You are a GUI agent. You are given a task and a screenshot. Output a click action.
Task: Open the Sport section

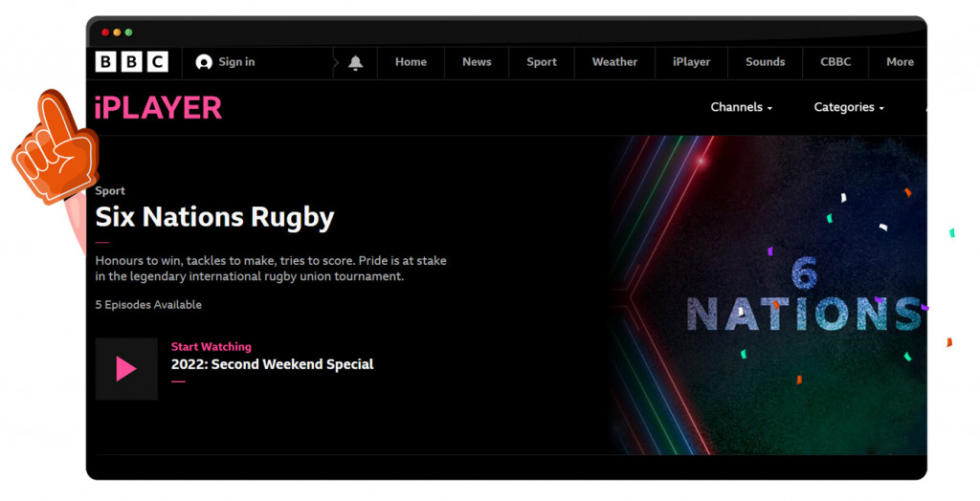(542, 62)
